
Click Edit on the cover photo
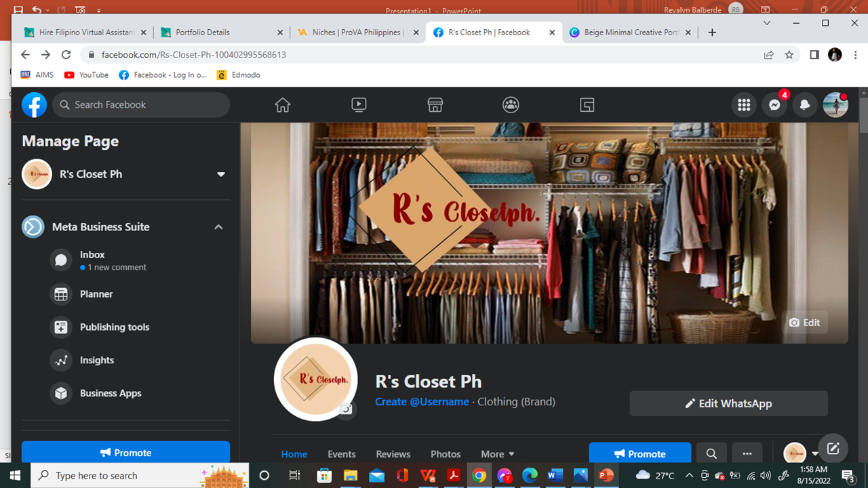click(804, 323)
